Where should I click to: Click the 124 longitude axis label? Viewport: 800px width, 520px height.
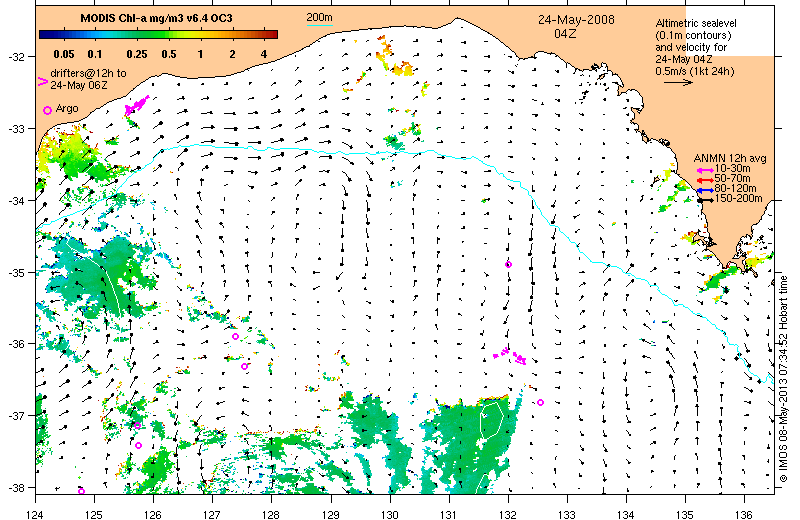click(35, 514)
